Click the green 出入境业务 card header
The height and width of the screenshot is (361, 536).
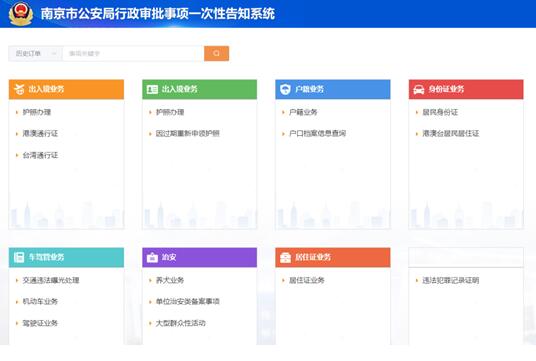(200, 90)
